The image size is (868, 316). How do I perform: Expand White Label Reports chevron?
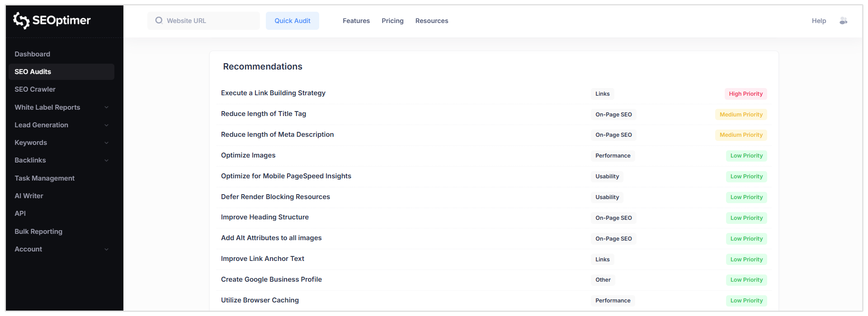[107, 107]
